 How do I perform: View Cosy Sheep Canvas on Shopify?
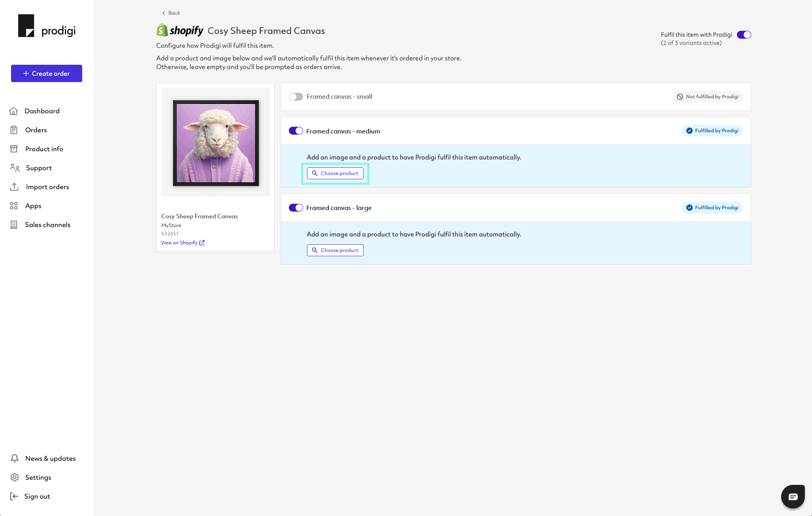[x=182, y=242]
